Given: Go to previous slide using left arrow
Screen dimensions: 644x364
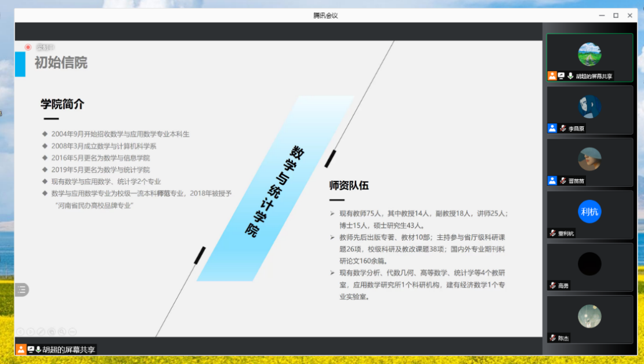Looking at the screenshot, I should [x=20, y=332].
